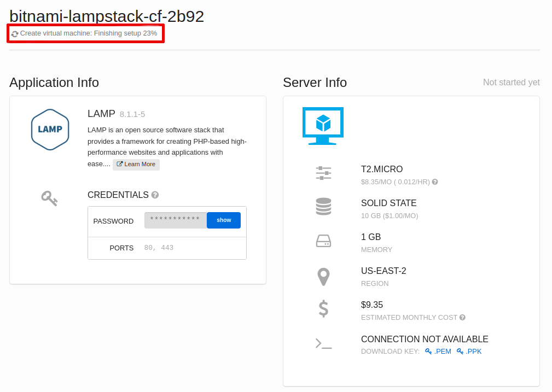Click the show password button

pyautogui.click(x=224, y=220)
